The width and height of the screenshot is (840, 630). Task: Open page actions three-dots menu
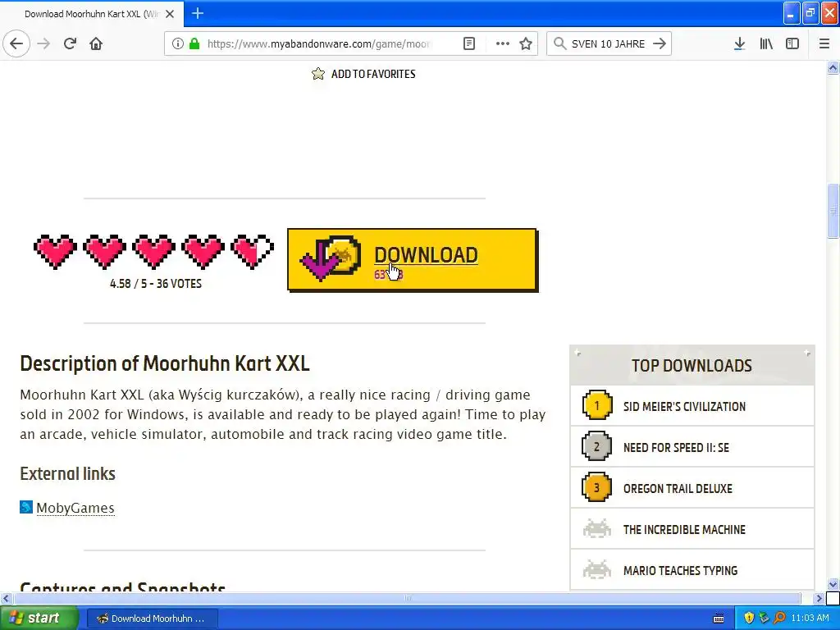tap(503, 43)
